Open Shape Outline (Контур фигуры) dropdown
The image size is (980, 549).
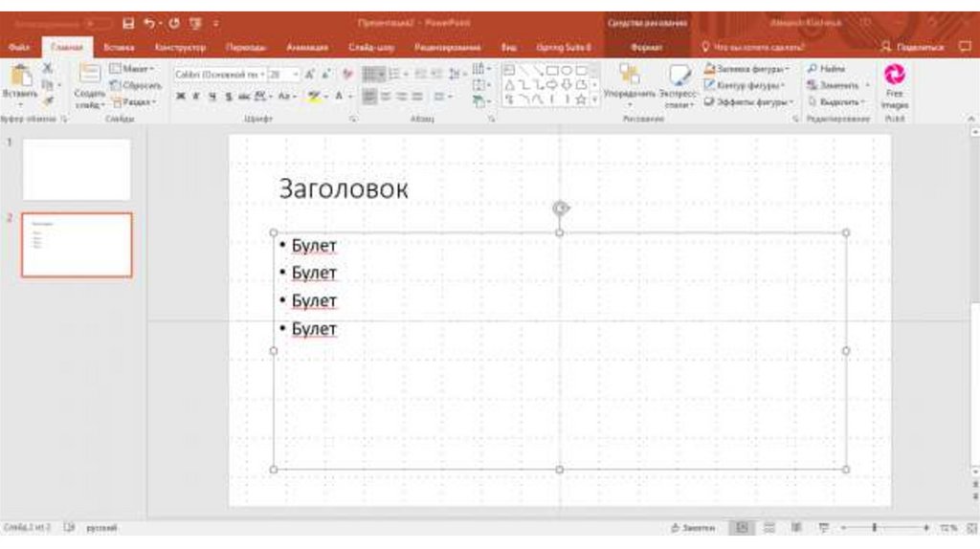tap(745, 84)
